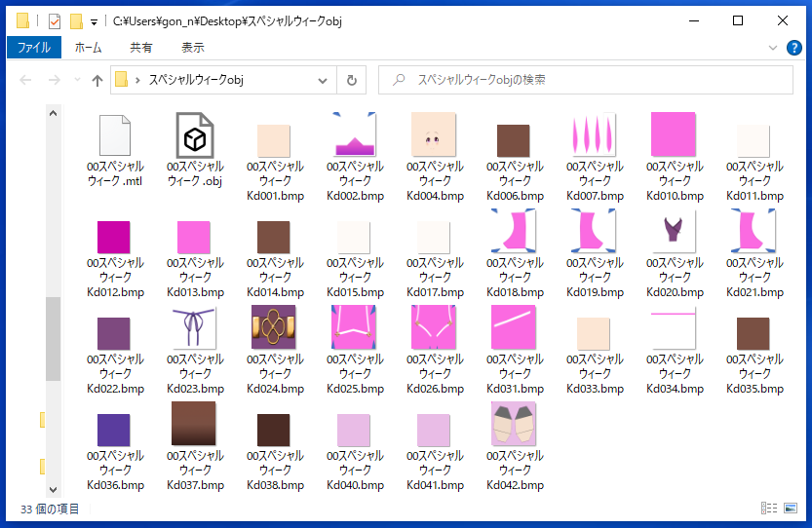
Task: Click navigation pane scroll down arrow
Action: [x=53, y=489]
